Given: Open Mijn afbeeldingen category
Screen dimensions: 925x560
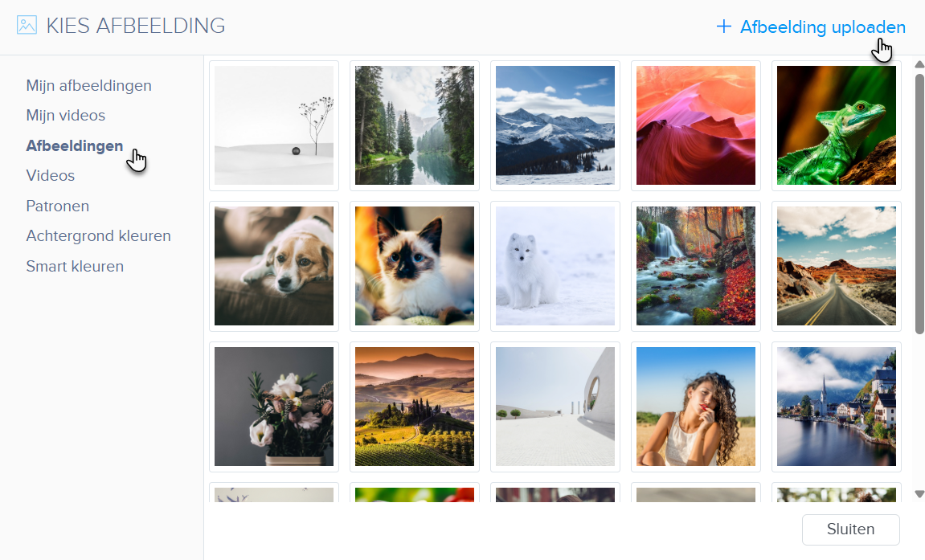Looking at the screenshot, I should pyautogui.click(x=88, y=85).
